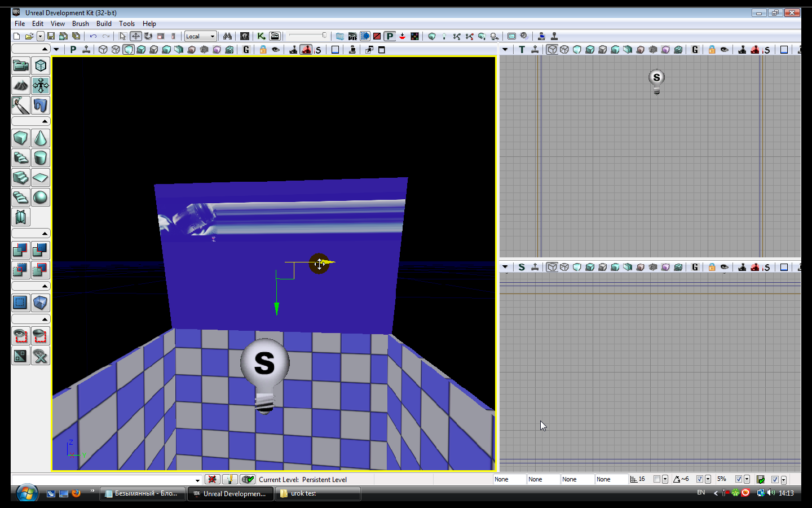This screenshot has height=508, width=812.
Task: Toggle the drag grid snap checkbox
Action: point(657,479)
